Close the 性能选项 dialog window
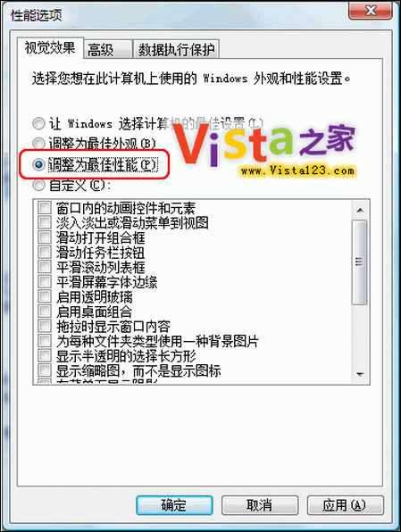The width and height of the screenshot is (401, 532). tap(371, 11)
